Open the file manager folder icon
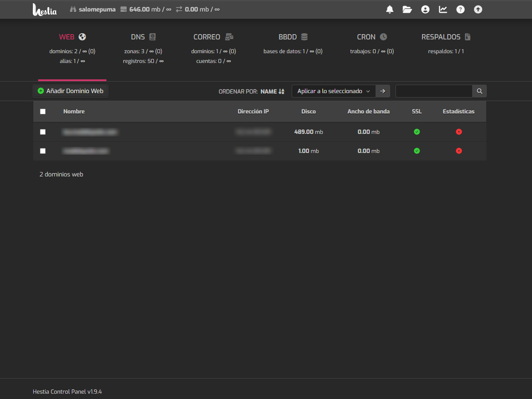The image size is (532, 399). pos(407,9)
